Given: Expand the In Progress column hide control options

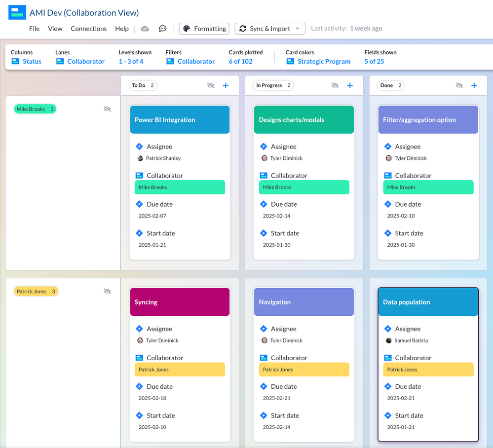Looking at the screenshot, I should coord(335,85).
